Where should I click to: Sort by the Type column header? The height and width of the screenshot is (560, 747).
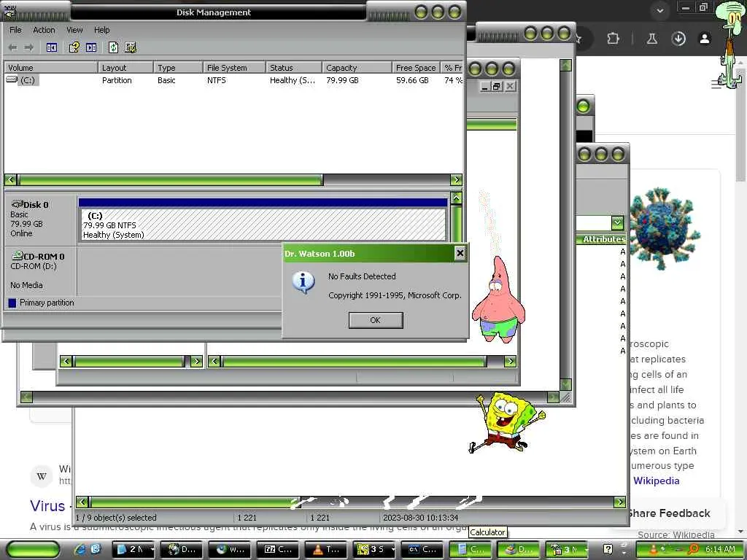[178, 68]
